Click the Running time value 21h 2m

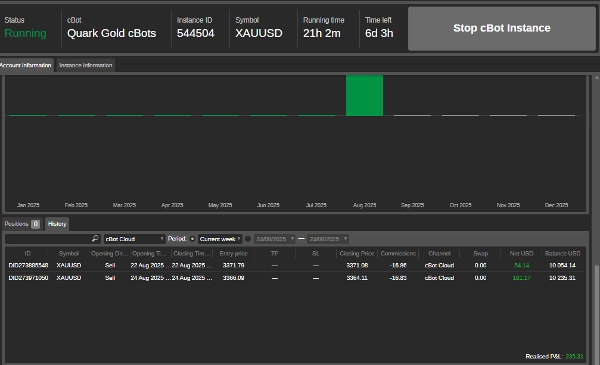coord(322,33)
